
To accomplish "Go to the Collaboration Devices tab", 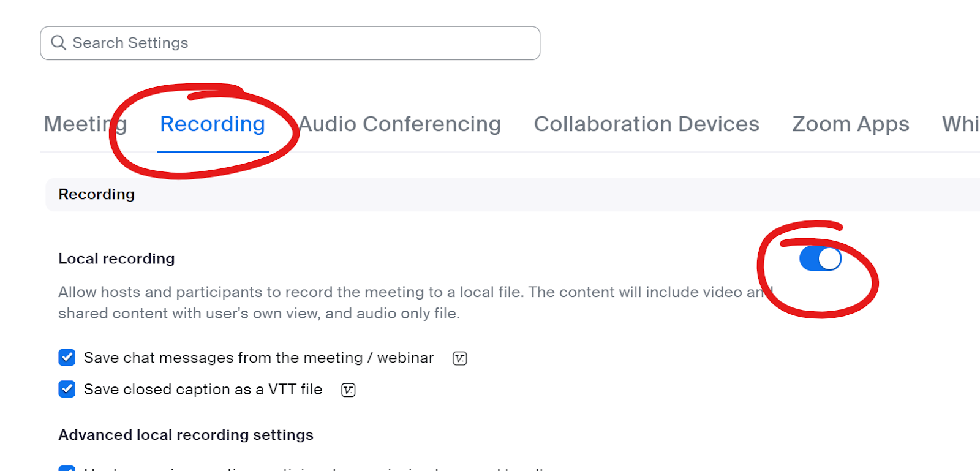I will click(x=647, y=124).
